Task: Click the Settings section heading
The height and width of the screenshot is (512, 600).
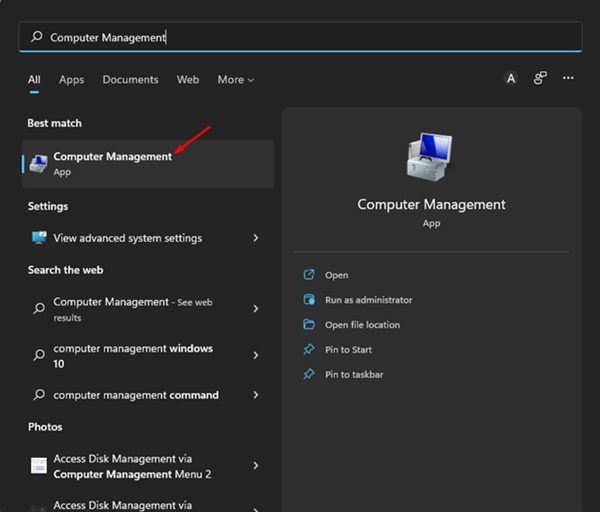Action: coord(48,206)
